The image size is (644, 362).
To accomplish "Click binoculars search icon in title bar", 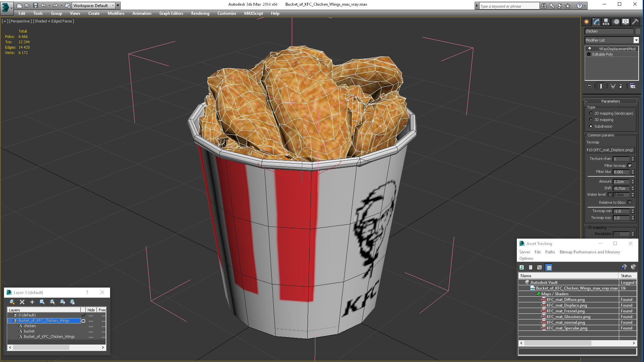I will 543,6.
